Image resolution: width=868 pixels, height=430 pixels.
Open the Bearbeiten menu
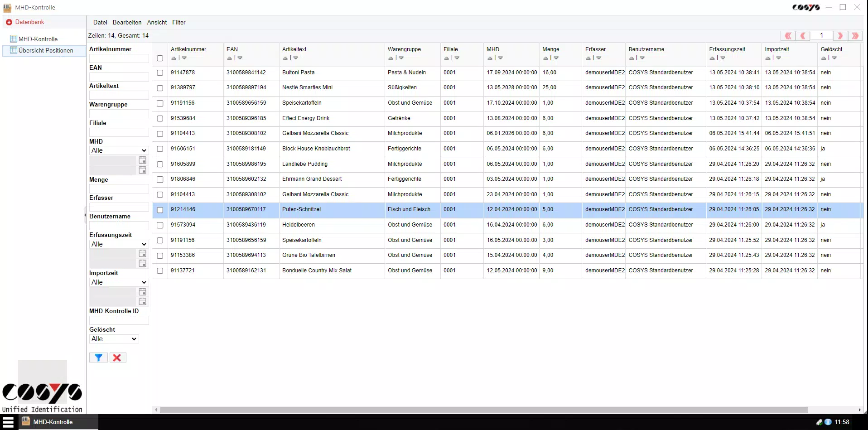(x=127, y=22)
